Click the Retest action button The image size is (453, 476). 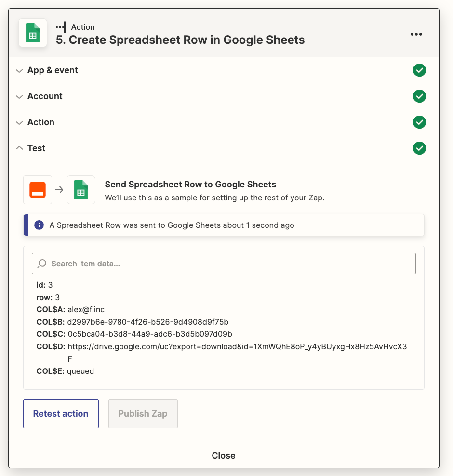[61, 414]
